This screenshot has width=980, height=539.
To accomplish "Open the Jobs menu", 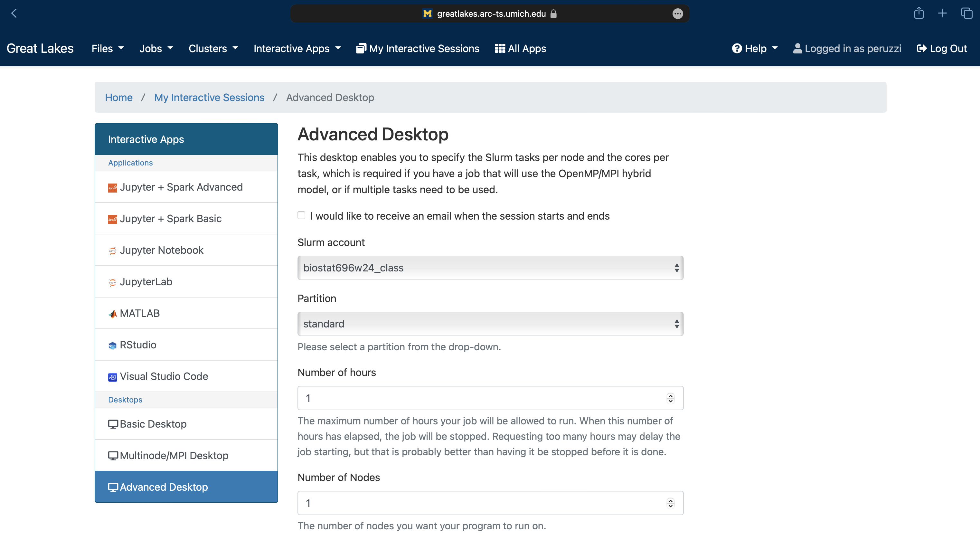I will click(x=156, y=48).
